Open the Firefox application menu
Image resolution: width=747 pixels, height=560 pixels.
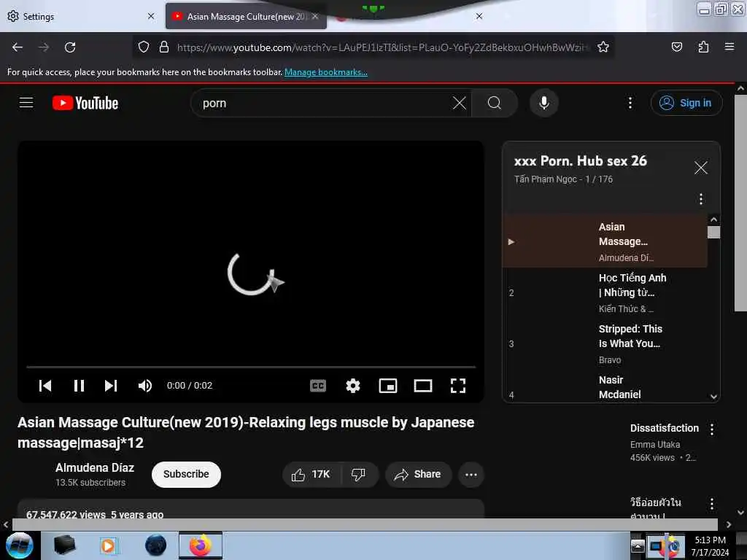[729, 47]
